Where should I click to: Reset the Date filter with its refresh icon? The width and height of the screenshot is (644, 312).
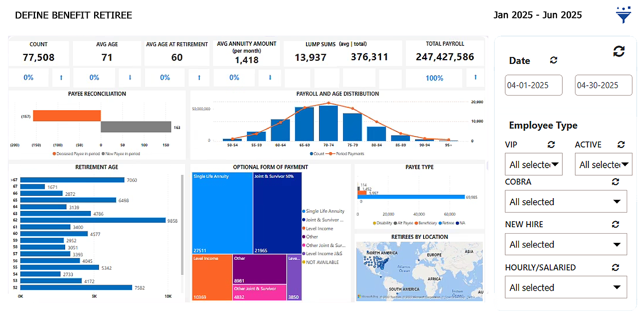pos(553,60)
